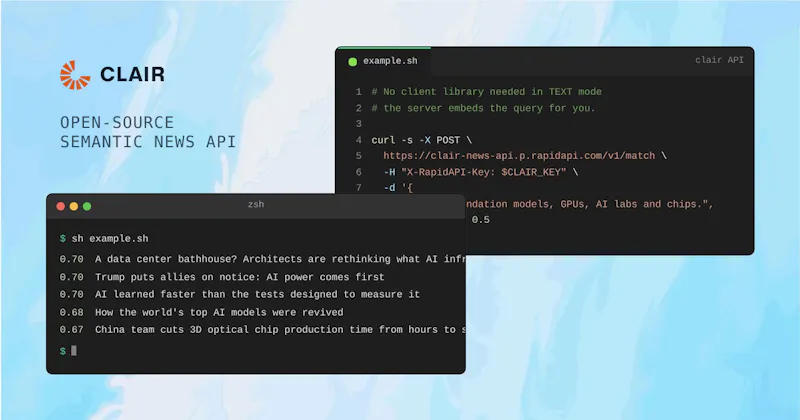Click the 0.68 score value
Image resolution: width=800 pixels, height=420 pixels.
pyautogui.click(x=71, y=312)
